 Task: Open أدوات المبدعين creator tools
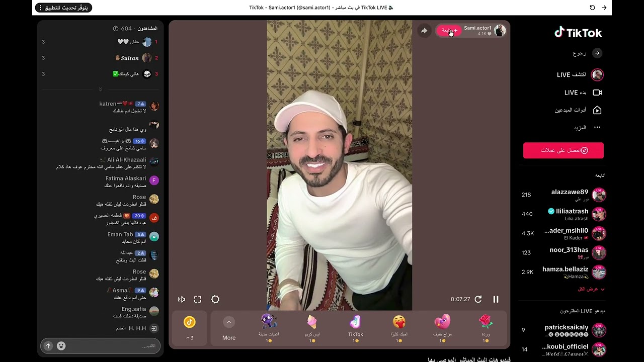pos(578,110)
